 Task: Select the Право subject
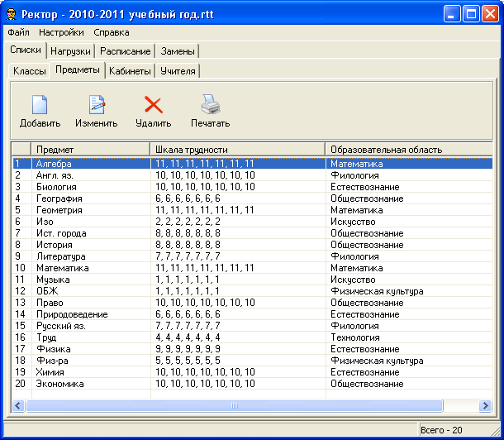(50, 303)
